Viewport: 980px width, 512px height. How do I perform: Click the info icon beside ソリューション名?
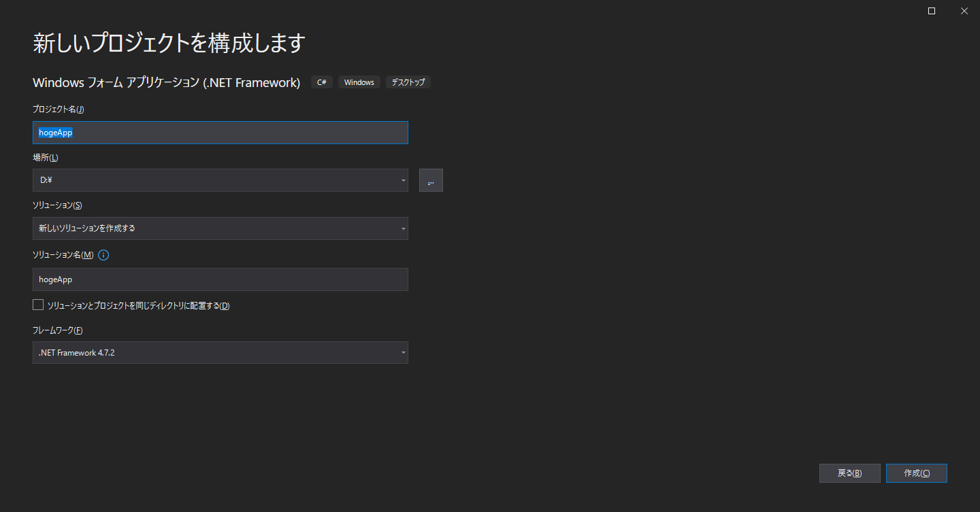click(x=103, y=255)
